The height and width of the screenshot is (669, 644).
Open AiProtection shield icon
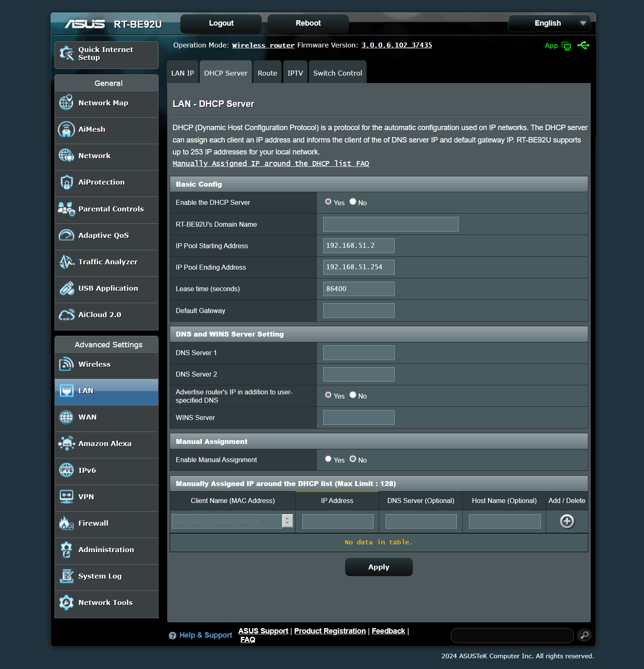[66, 182]
